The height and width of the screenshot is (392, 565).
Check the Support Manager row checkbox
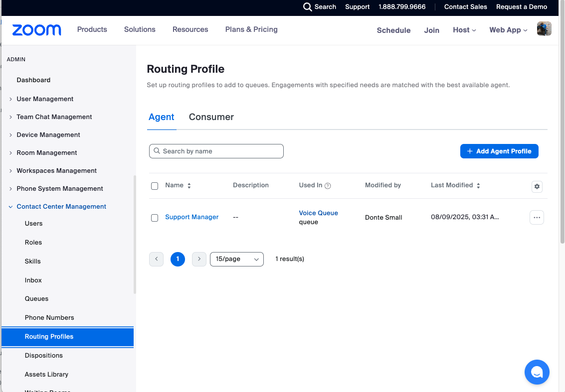point(155,218)
